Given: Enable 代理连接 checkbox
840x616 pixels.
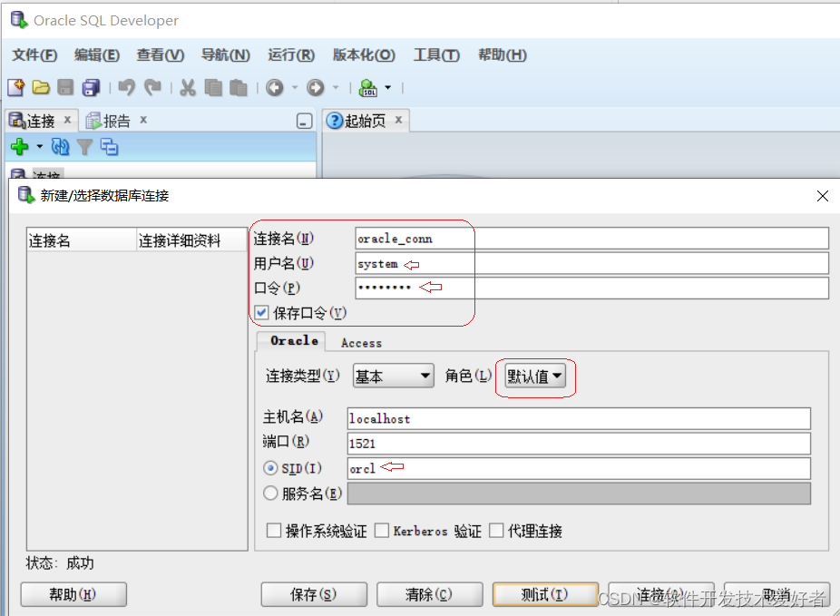Looking at the screenshot, I should coord(496,531).
